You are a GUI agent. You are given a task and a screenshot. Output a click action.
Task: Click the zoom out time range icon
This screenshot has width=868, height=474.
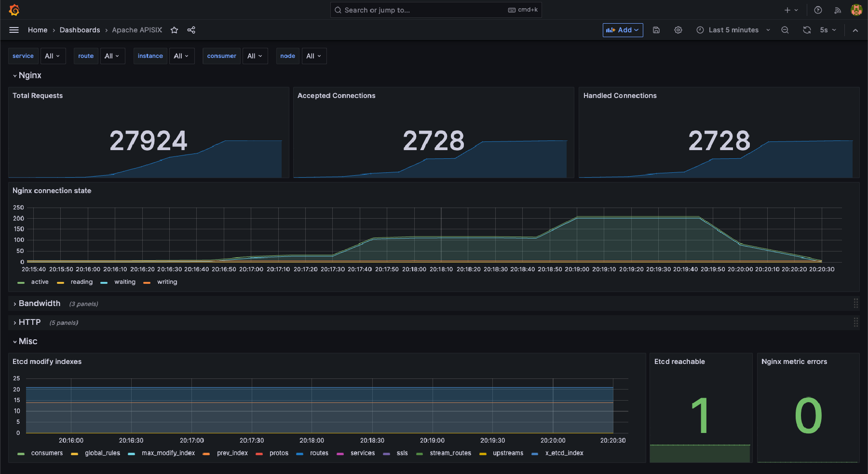(x=785, y=30)
